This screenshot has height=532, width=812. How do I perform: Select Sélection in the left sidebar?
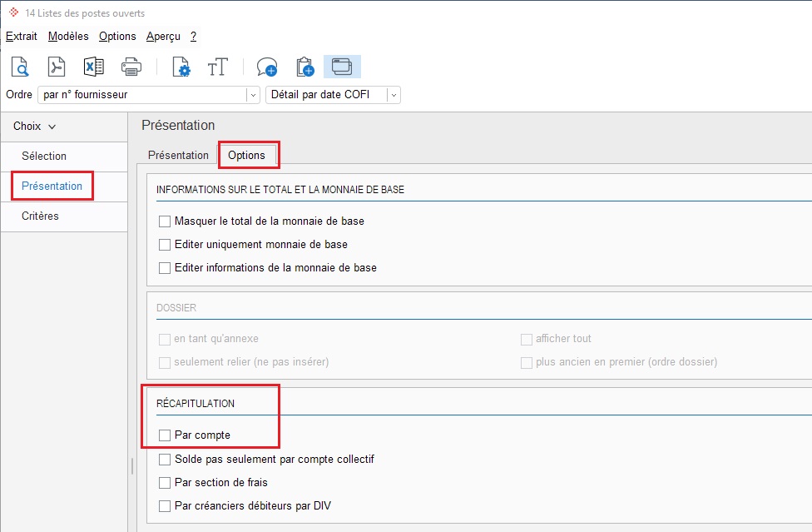point(44,156)
